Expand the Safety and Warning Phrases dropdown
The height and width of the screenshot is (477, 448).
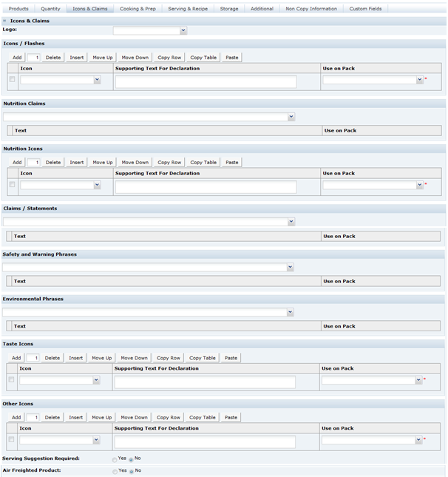tap(290, 267)
